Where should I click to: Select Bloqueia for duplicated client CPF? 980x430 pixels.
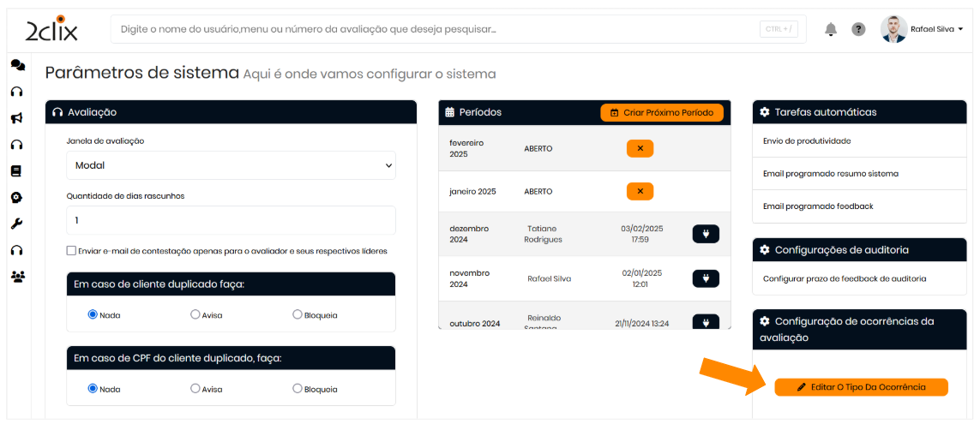[298, 389]
